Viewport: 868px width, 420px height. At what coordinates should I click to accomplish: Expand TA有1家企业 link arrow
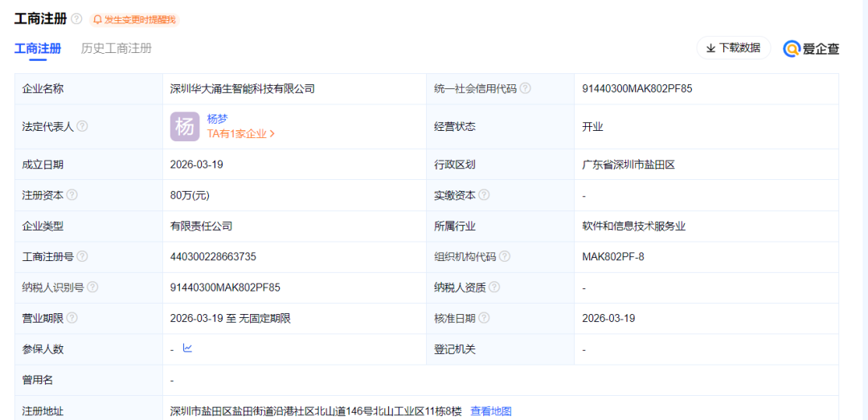pos(272,134)
